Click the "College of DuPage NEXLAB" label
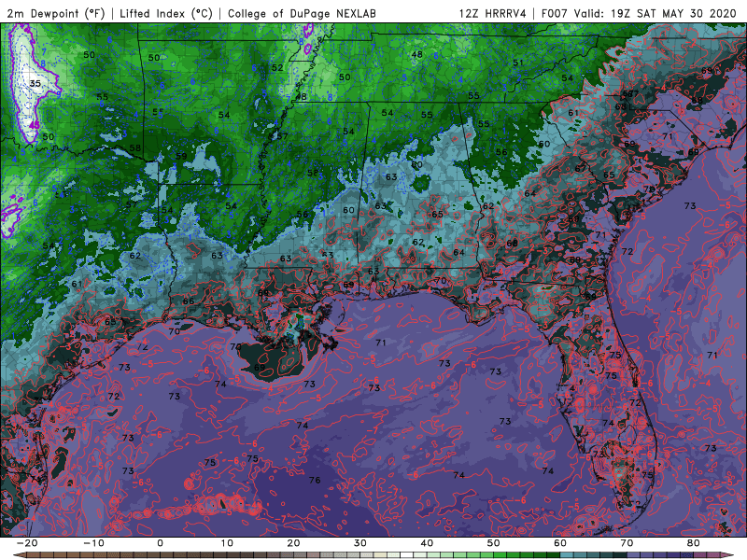 (x=302, y=13)
